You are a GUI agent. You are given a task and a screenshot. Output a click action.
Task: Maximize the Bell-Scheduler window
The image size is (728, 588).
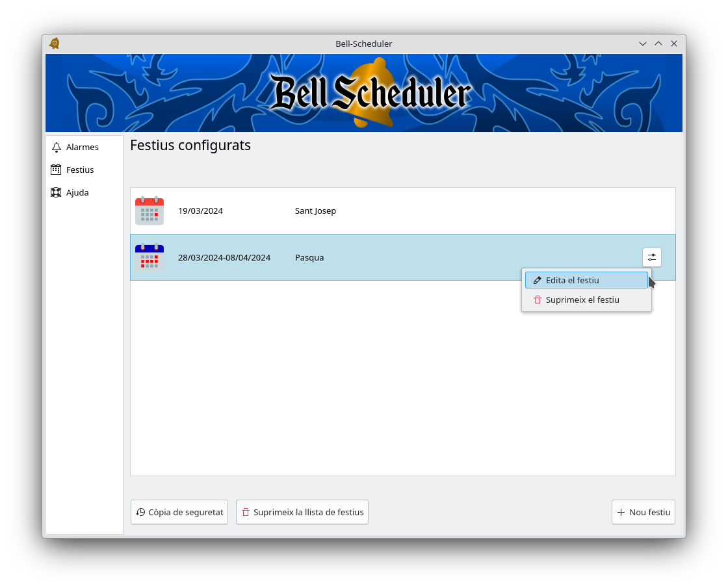click(x=658, y=44)
